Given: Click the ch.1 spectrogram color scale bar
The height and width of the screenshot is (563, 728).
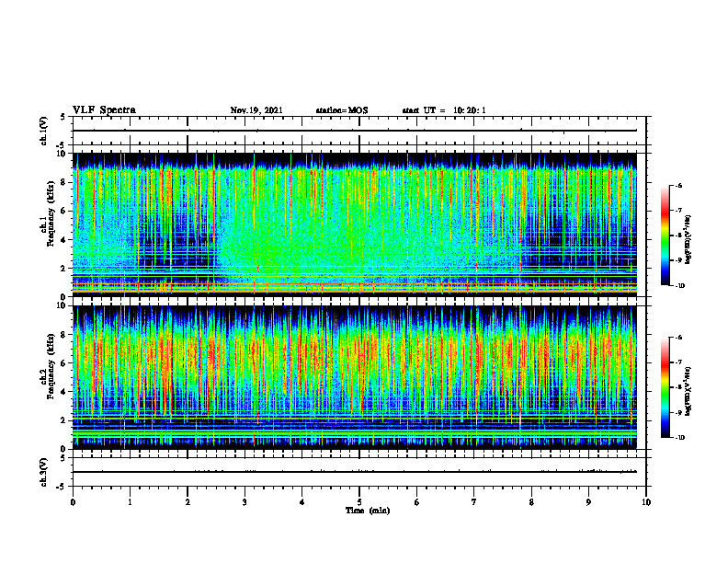Looking at the screenshot, I should (x=665, y=236).
